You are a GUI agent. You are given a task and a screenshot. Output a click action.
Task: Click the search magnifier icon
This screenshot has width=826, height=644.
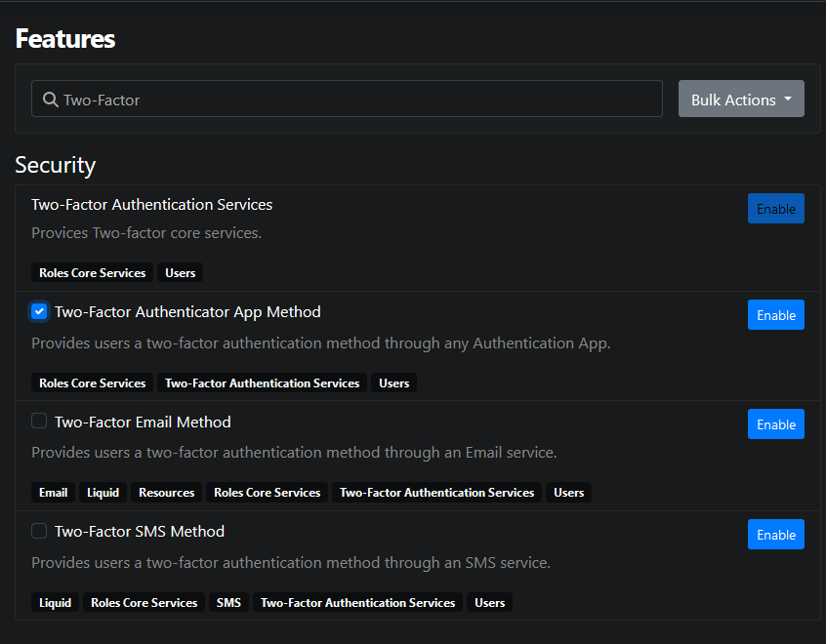(51, 99)
